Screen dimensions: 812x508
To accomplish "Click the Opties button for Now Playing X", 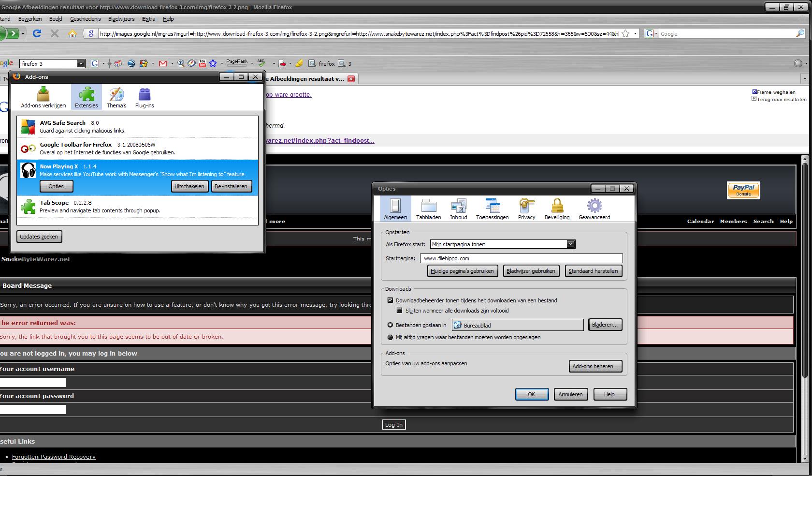I will click(x=56, y=186).
